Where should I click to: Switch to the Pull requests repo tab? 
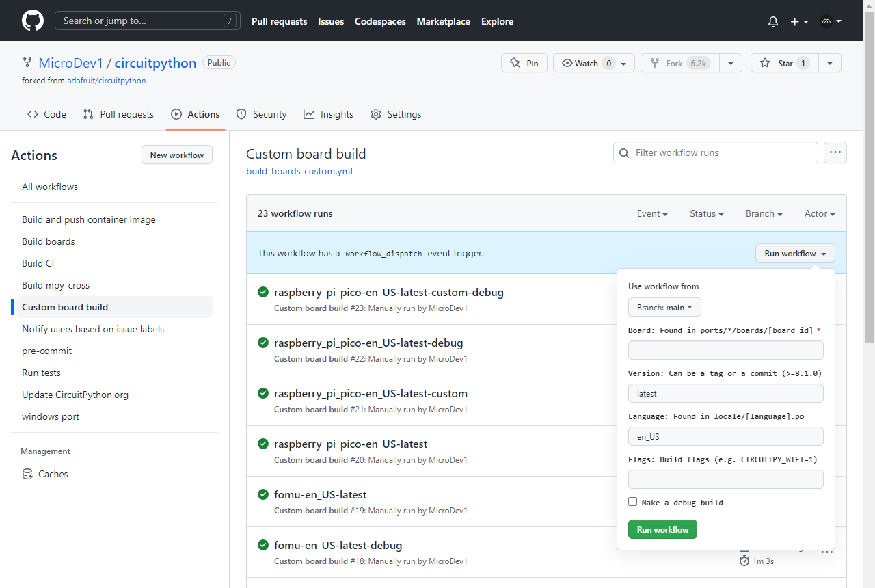coord(118,114)
